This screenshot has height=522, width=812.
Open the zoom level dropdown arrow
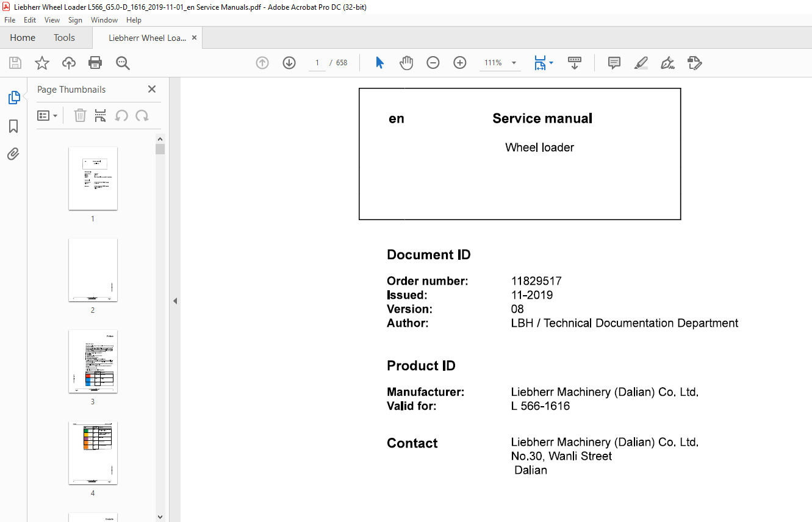(x=514, y=63)
